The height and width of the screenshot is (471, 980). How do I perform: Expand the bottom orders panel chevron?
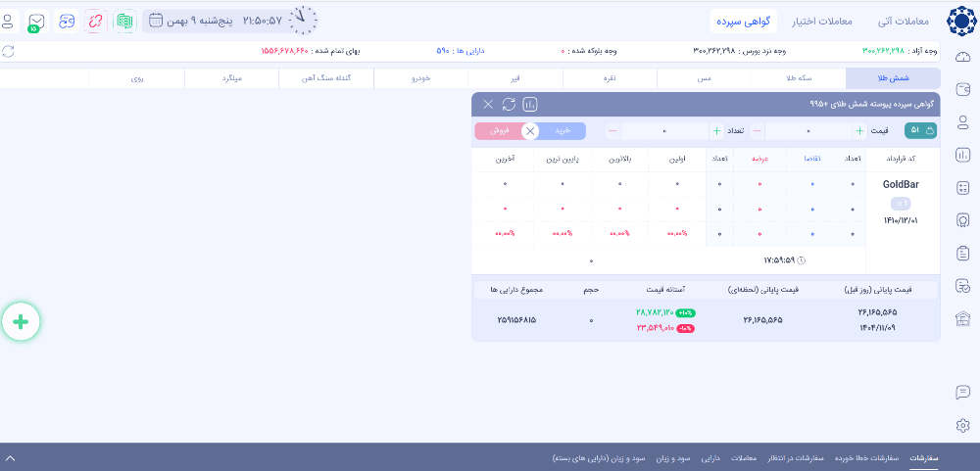11,457
